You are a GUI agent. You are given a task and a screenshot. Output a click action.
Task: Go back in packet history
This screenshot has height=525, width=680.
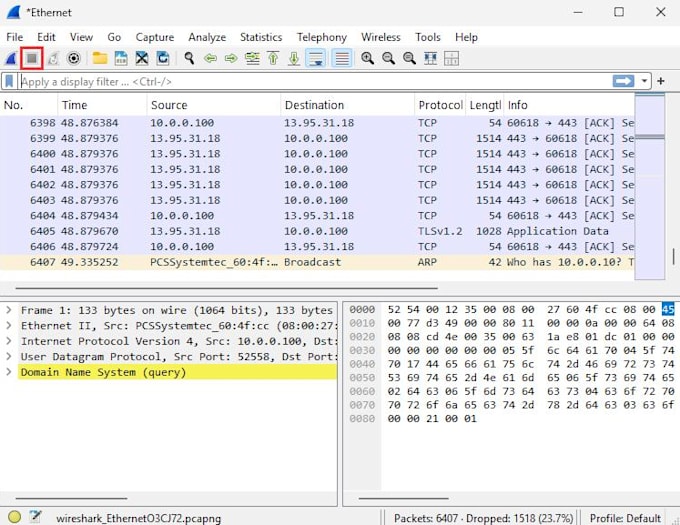210,58
